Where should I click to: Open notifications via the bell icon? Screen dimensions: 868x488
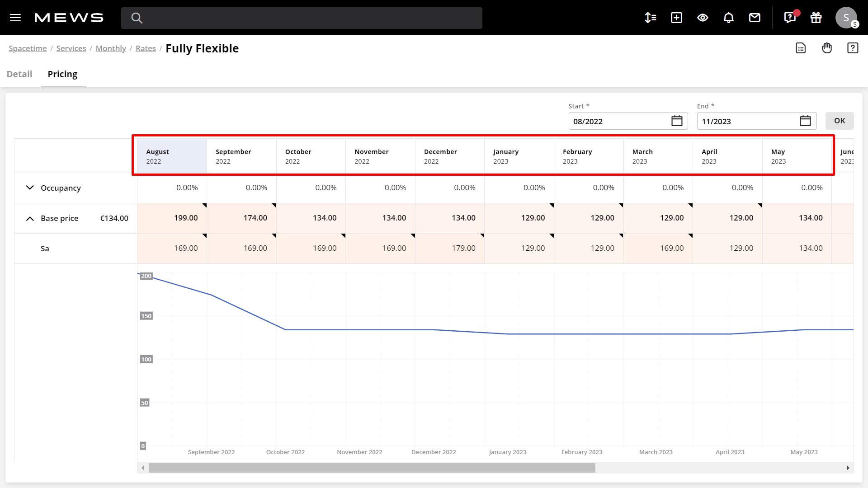(729, 18)
